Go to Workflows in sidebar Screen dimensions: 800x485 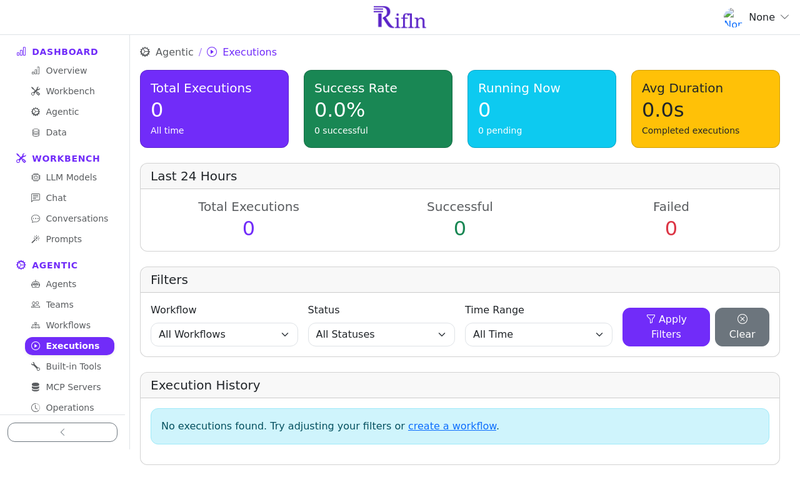pos(66,325)
